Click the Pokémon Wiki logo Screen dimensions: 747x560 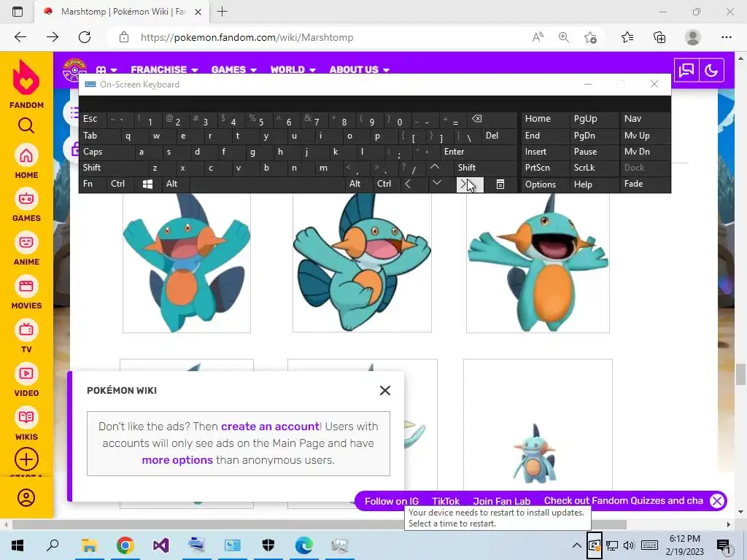point(75,71)
